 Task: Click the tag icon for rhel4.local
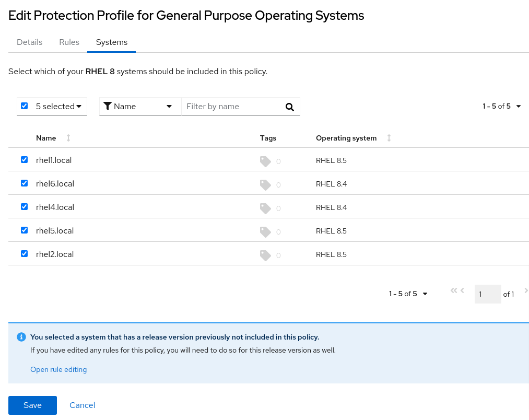[x=265, y=208]
